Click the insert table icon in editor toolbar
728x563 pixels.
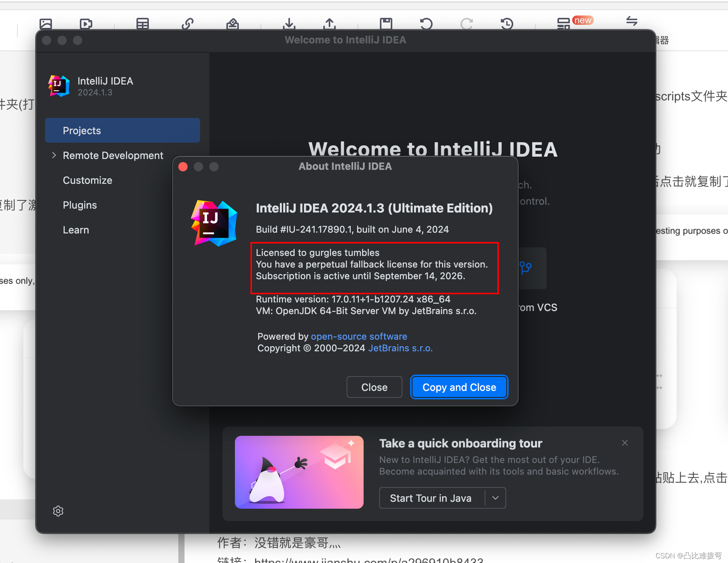point(143,24)
